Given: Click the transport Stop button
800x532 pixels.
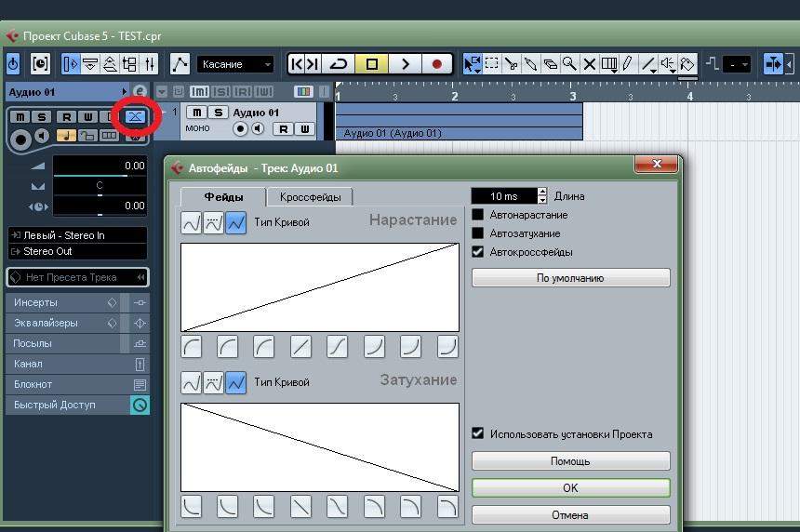Looking at the screenshot, I should [372, 64].
